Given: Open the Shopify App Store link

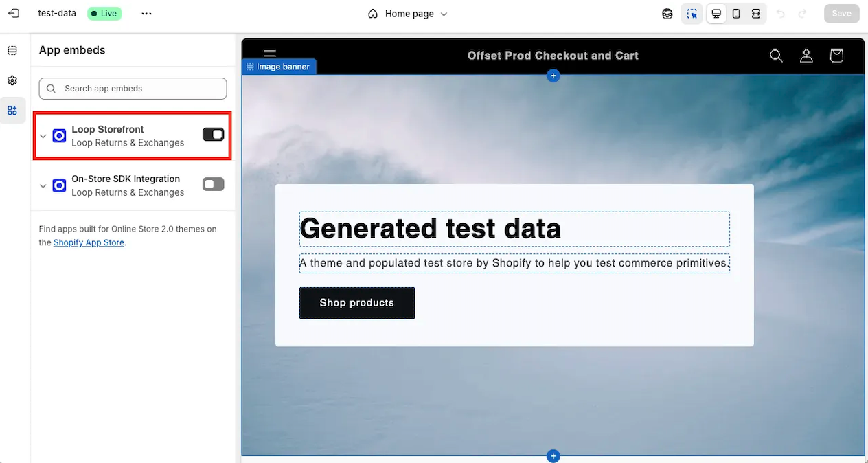Looking at the screenshot, I should pyautogui.click(x=89, y=242).
